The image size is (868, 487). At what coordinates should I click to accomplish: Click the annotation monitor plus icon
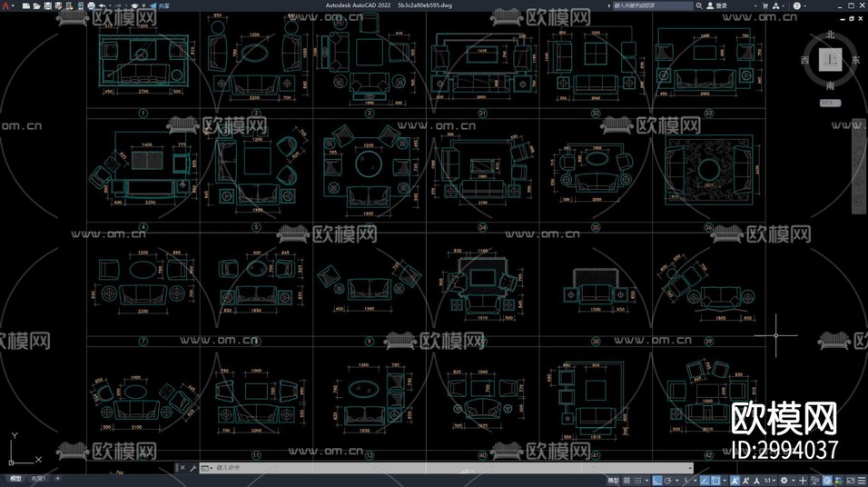click(x=804, y=481)
